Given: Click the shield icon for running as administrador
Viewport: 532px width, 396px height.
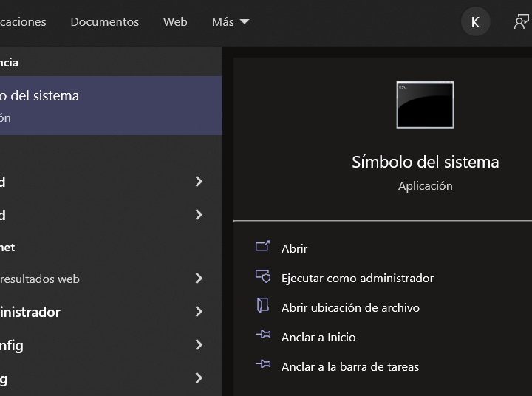Looking at the screenshot, I should (x=262, y=277).
